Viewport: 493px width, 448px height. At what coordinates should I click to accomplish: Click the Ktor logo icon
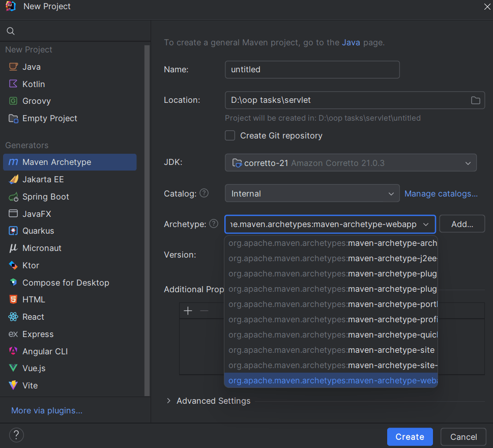coord(13,265)
